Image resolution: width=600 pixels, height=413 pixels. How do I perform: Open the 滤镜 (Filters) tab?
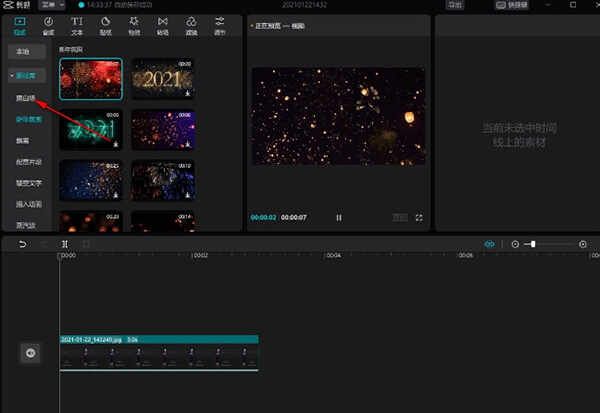191,26
